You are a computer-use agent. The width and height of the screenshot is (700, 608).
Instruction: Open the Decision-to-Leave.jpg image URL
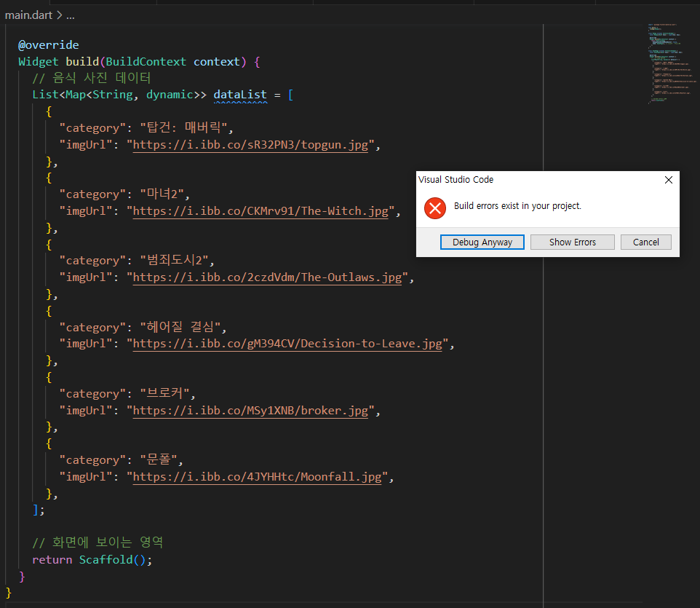tap(287, 344)
